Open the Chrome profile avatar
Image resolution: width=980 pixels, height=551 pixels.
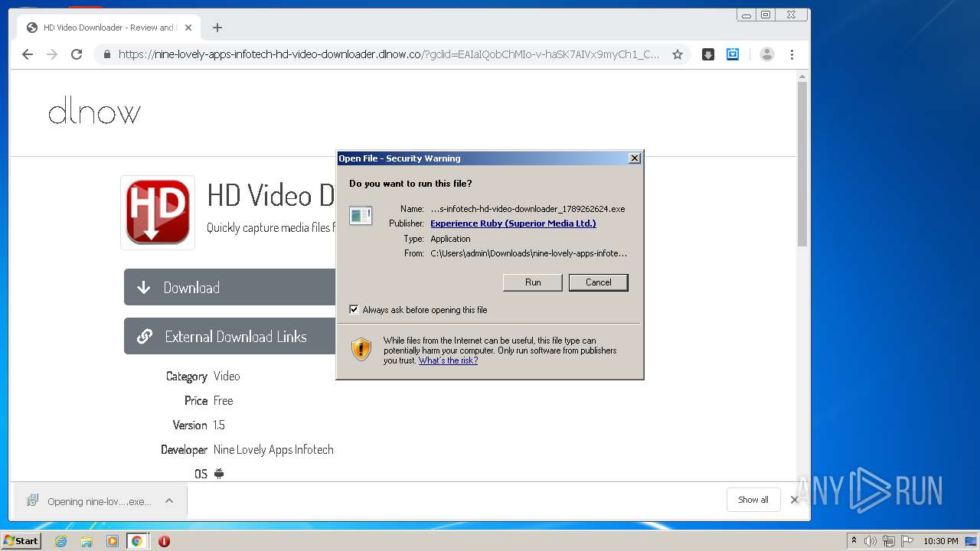click(767, 54)
